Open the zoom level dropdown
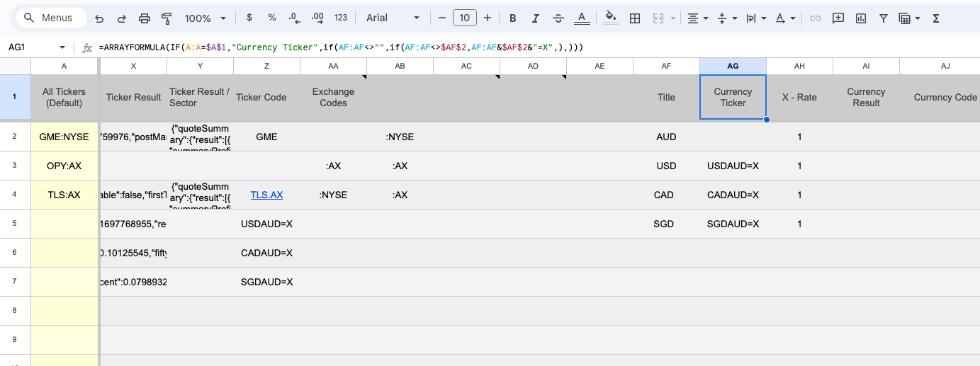This screenshot has height=366, width=980. click(205, 18)
